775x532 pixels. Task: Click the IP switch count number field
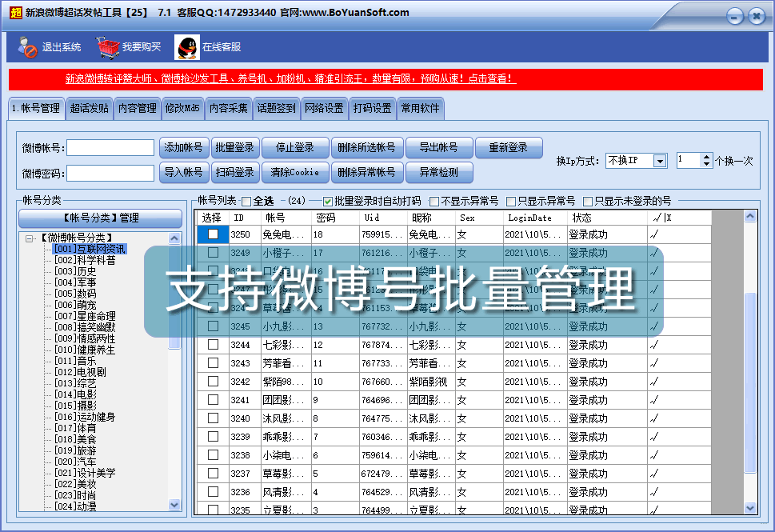(x=689, y=161)
